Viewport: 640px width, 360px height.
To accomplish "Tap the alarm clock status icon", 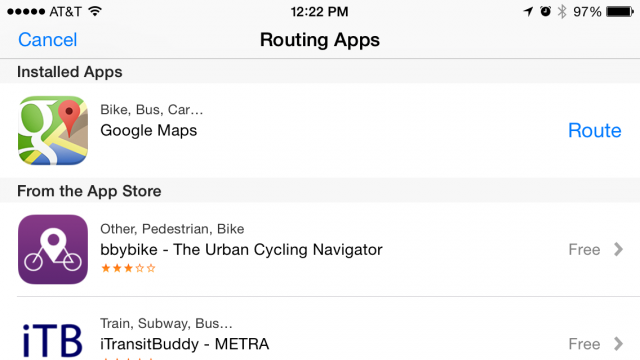I will (545, 11).
